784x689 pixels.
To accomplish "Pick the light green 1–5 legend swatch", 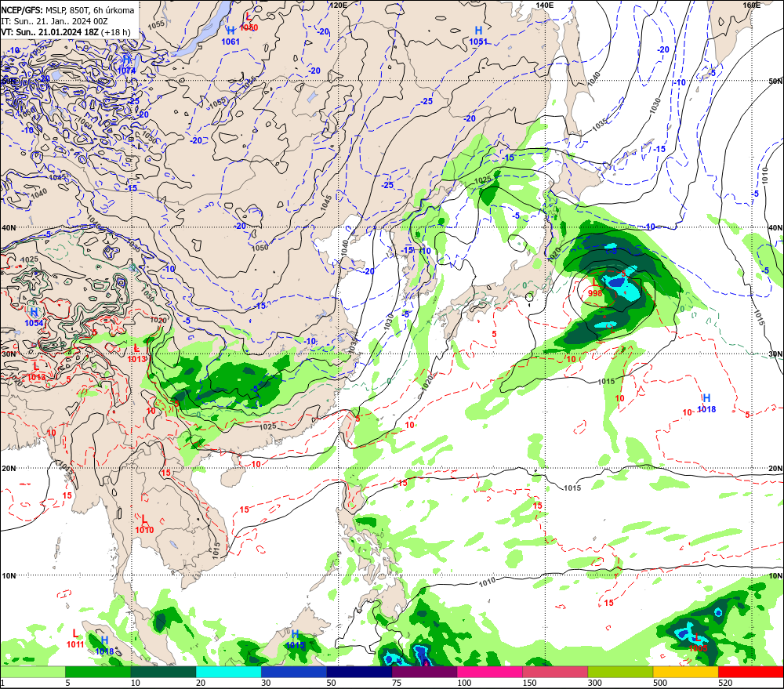I will [x=32, y=672].
